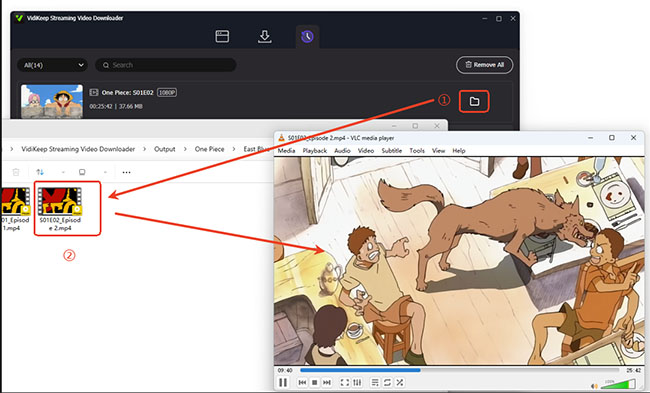Navigate to One Piece breadcrumb folder
The height and width of the screenshot is (393, 650).
click(209, 149)
